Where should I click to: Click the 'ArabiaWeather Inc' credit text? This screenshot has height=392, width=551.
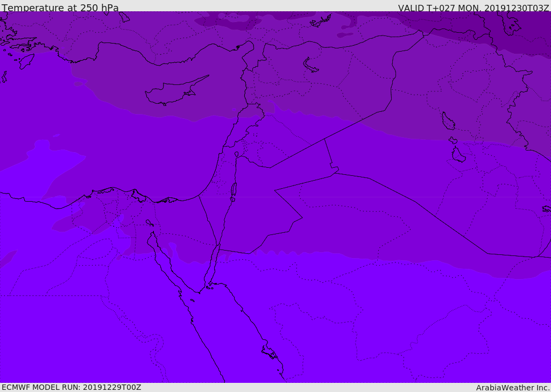pyautogui.click(x=512, y=388)
